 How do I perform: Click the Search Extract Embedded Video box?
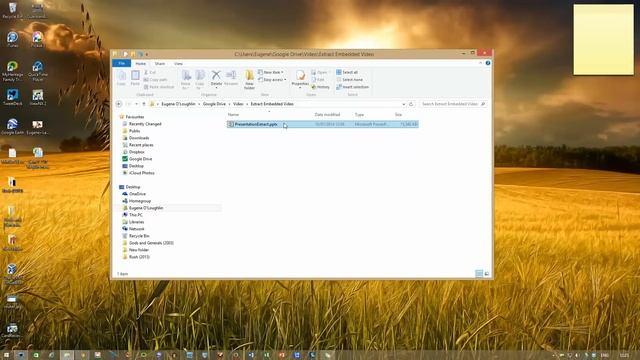pos(453,104)
